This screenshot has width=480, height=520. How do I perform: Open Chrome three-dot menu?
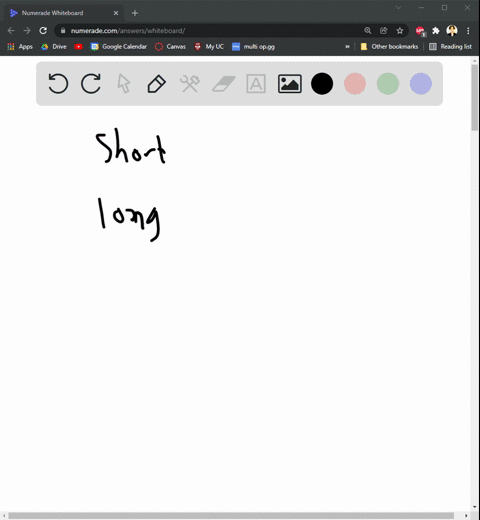point(468,31)
